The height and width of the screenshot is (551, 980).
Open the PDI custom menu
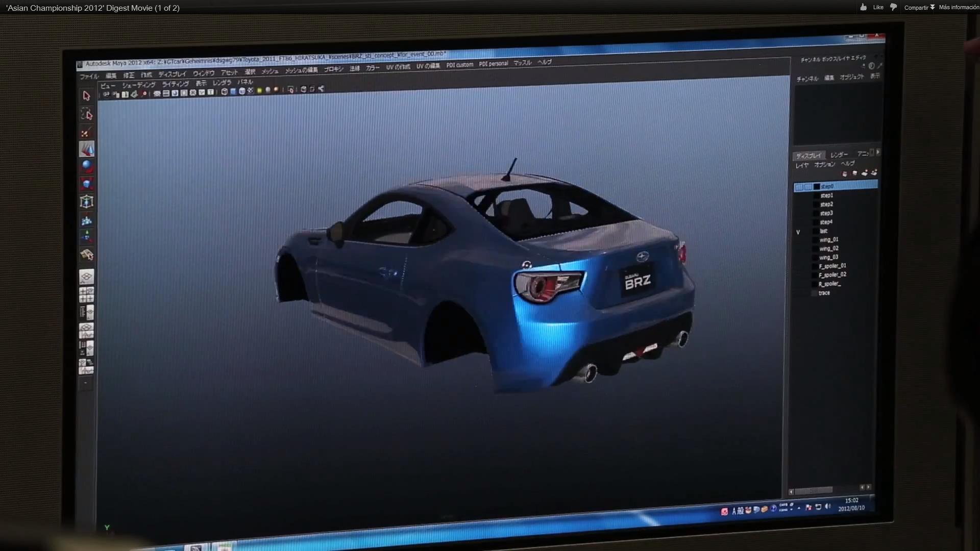(460, 65)
